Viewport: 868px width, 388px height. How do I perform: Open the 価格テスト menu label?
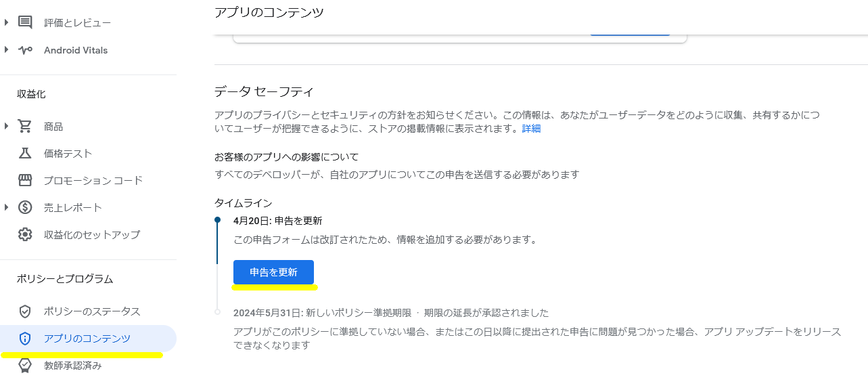68,154
